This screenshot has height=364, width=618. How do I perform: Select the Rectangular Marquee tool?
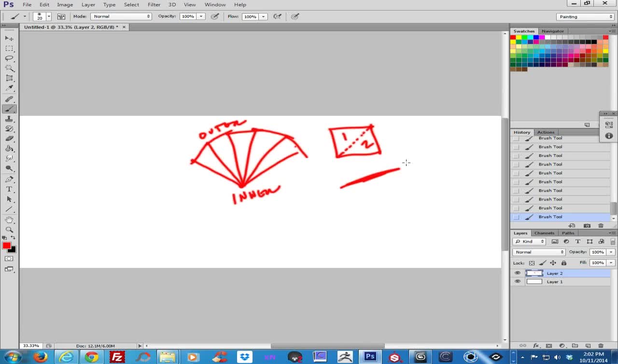click(x=9, y=48)
